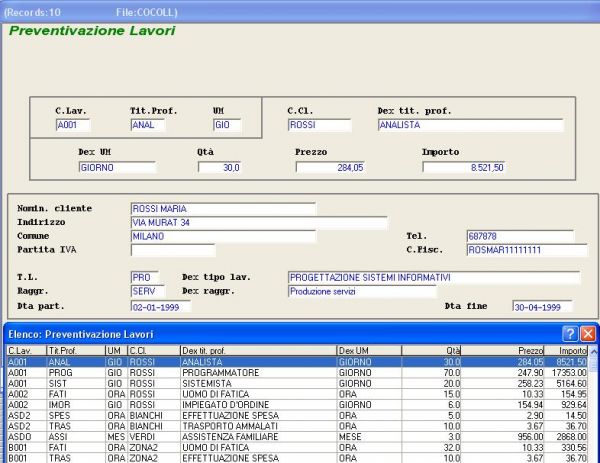Select the ASD2 EFFETTUAZIONE SPESA row
600x463 pixels.
click(297, 416)
